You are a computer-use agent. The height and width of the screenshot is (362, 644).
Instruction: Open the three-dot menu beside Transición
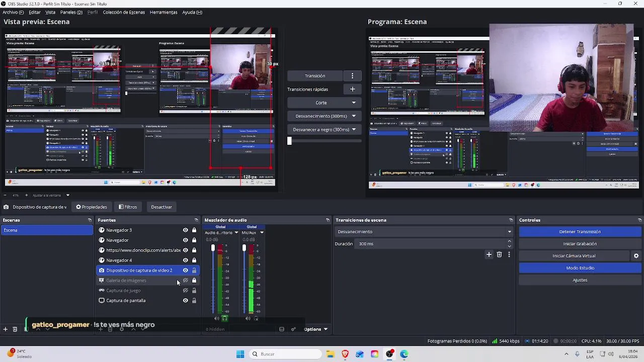pos(352,76)
